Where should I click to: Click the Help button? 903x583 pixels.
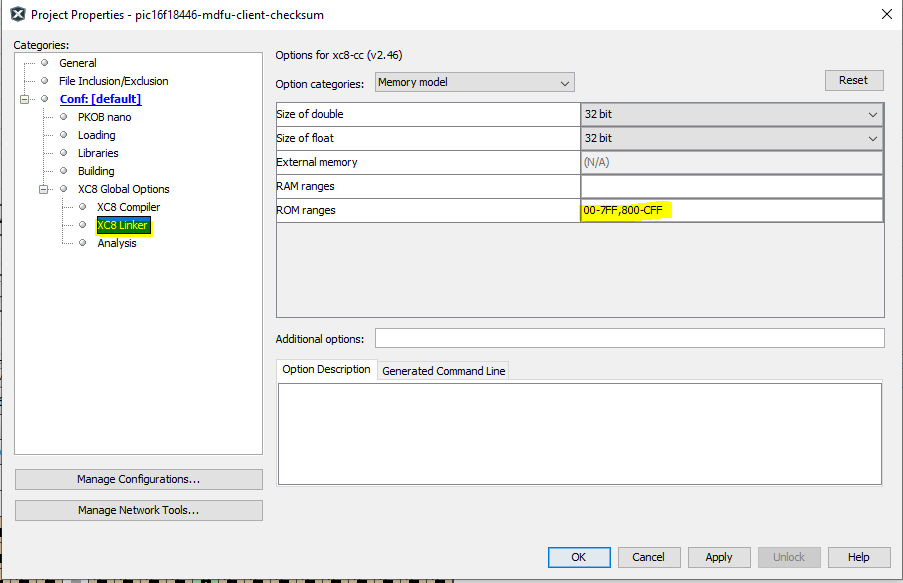pyautogui.click(x=858, y=557)
